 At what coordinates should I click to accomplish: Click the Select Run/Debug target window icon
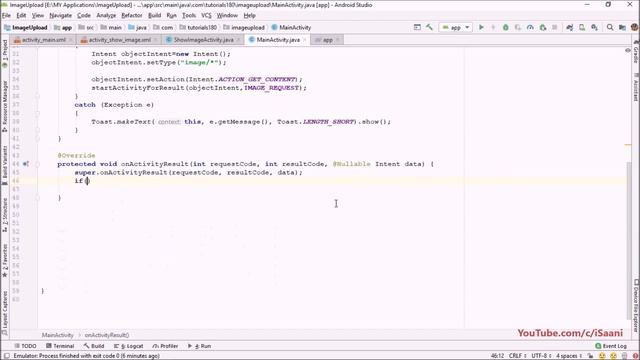tap(417, 27)
